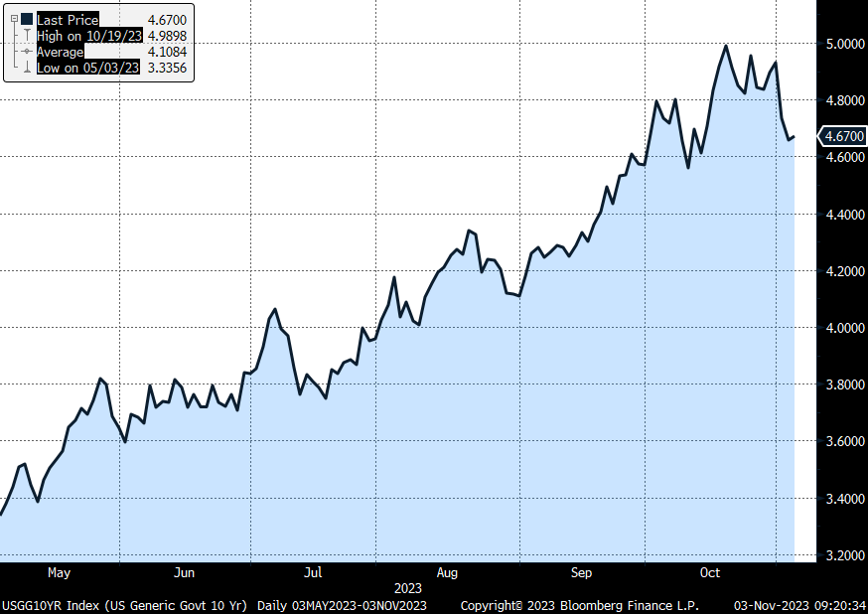Click the Copyright 2023 Bloomberg Finance text
The image size is (868, 614).
(579, 605)
